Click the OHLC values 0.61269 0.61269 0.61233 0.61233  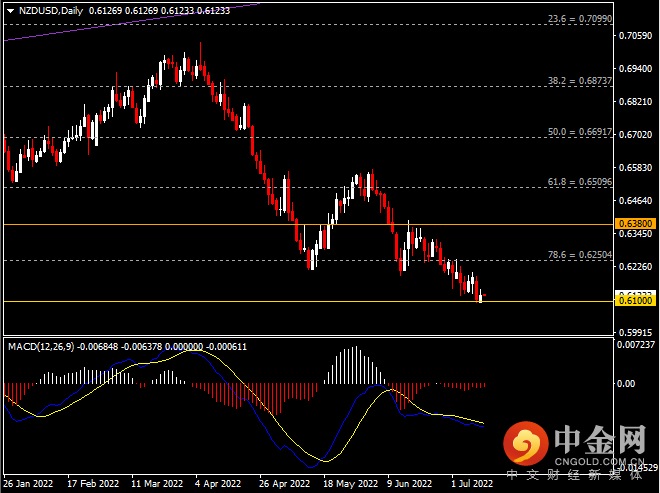tap(160, 11)
